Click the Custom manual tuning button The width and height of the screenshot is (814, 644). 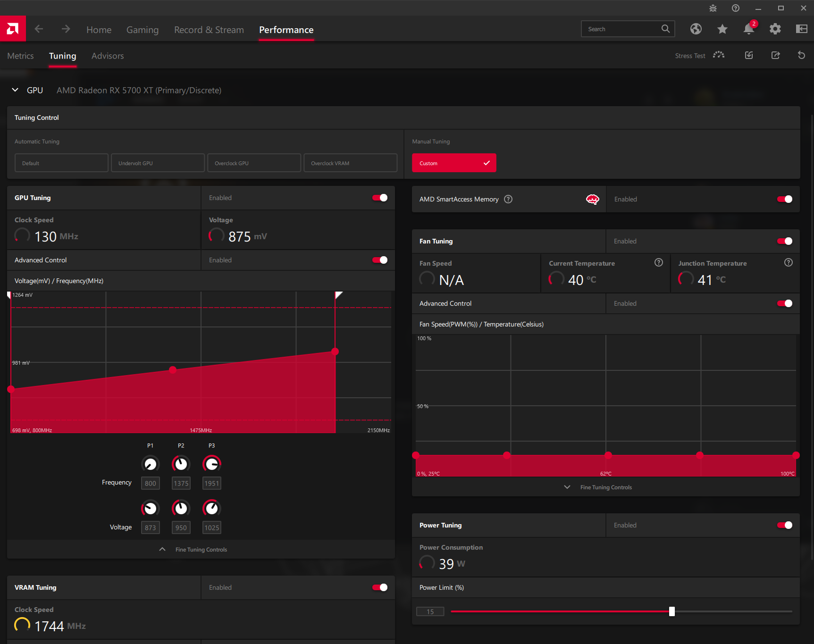[x=454, y=163]
